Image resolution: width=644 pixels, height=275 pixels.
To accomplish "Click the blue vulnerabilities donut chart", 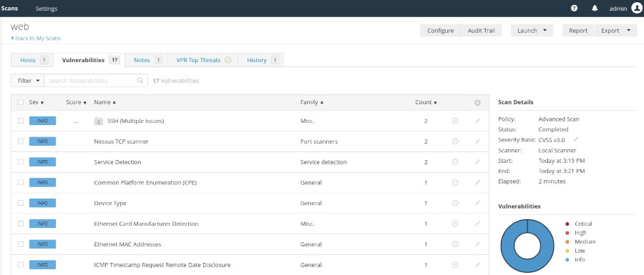I will pos(527,245).
